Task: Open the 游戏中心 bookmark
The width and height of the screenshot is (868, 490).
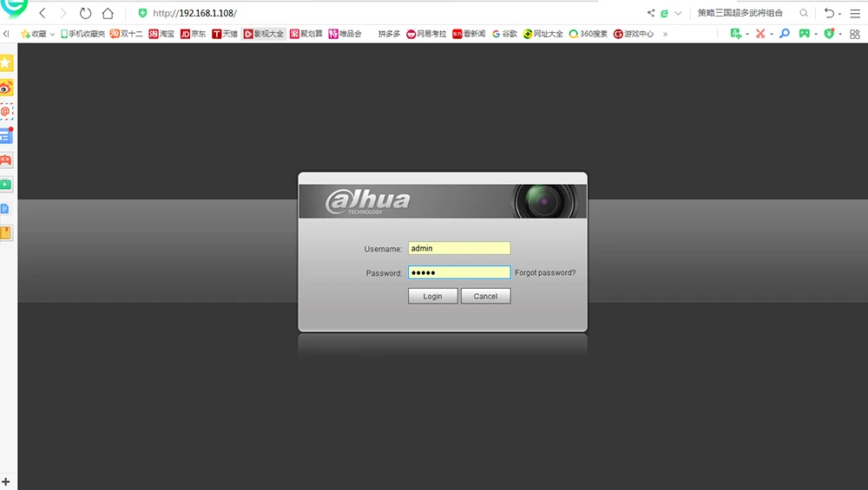Action: coord(634,34)
